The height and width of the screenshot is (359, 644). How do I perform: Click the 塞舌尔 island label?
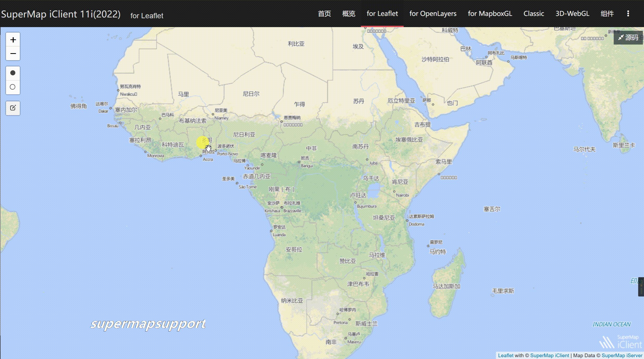point(492,209)
